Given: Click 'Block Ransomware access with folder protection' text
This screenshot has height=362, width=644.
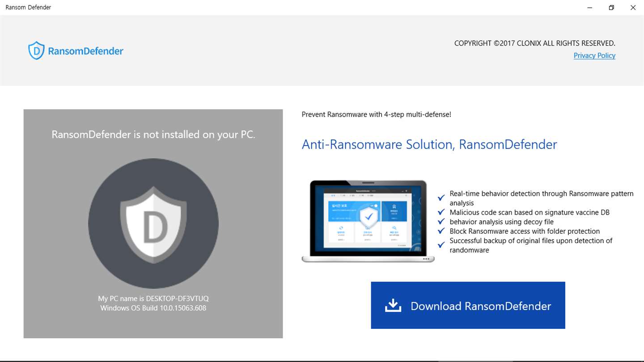Looking at the screenshot, I should 525,231.
